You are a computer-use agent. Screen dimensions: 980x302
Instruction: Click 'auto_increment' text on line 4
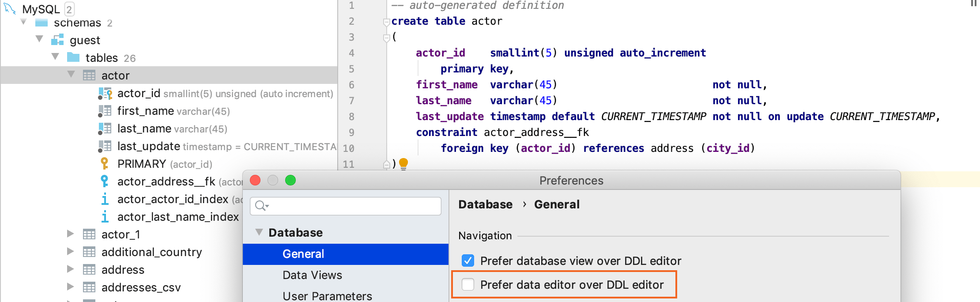click(x=663, y=53)
